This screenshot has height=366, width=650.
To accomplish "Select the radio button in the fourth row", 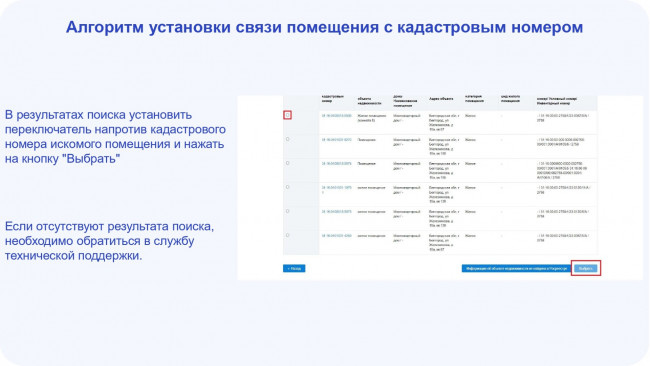I will tap(288, 187).
